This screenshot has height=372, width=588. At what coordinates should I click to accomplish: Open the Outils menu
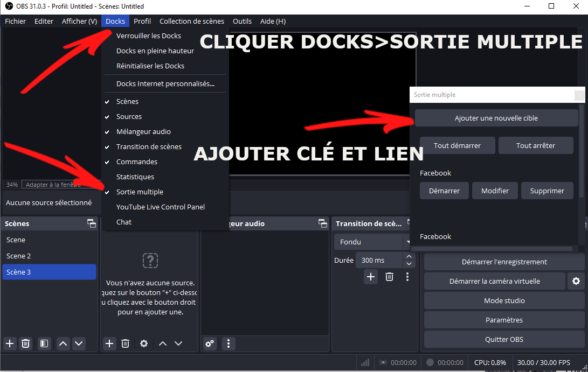[x=242, y=22]
